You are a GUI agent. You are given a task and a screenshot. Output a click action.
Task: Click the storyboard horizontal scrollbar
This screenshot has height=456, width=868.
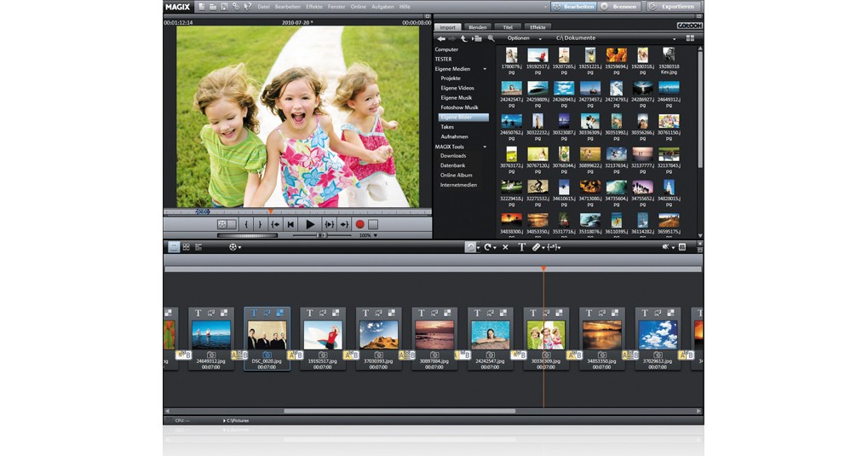[400, 411]
